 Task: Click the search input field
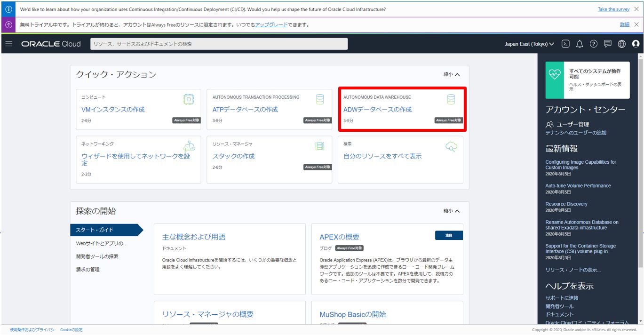coord(219,44)
